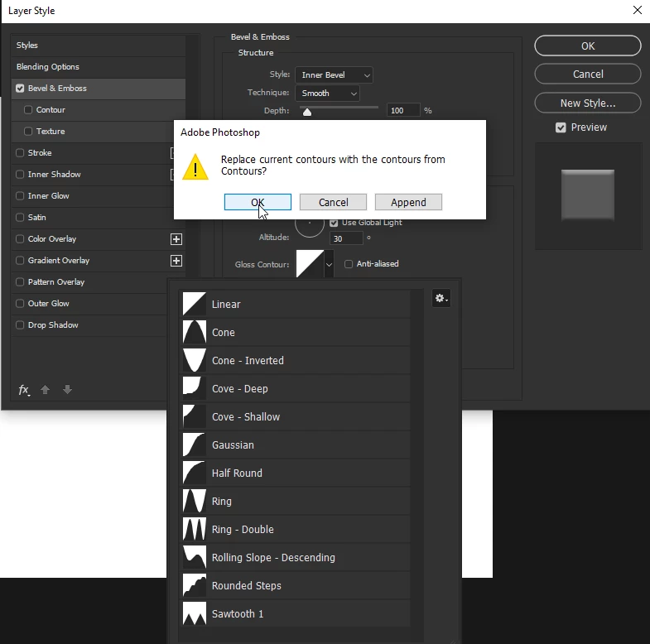Click OK in the Adobe Photoshop alert

pos(258,202)
